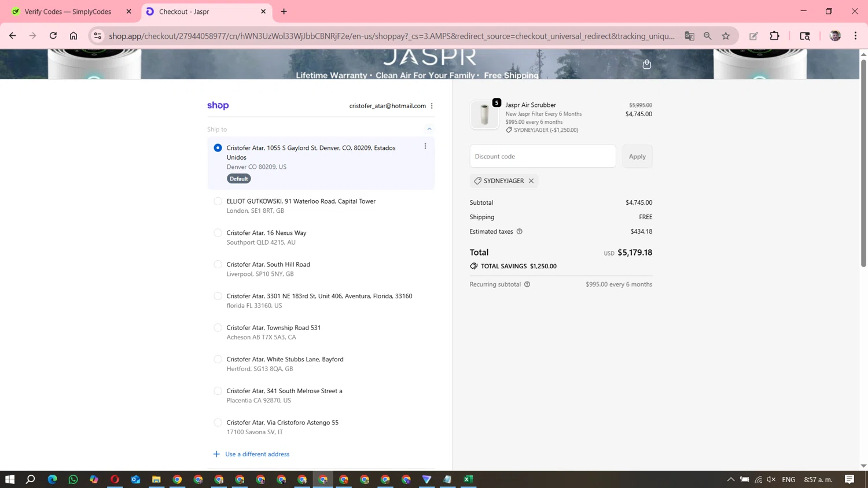Open the volume control in system tray
The height and width of the screenshot is (488, 868).
click(x=771, y=479)
